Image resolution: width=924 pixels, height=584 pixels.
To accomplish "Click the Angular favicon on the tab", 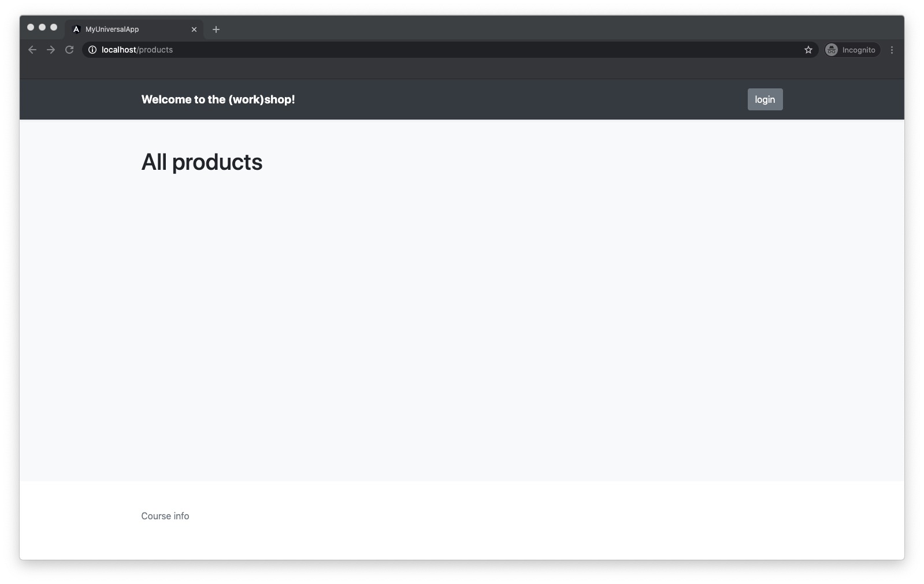I will point(76,29).
